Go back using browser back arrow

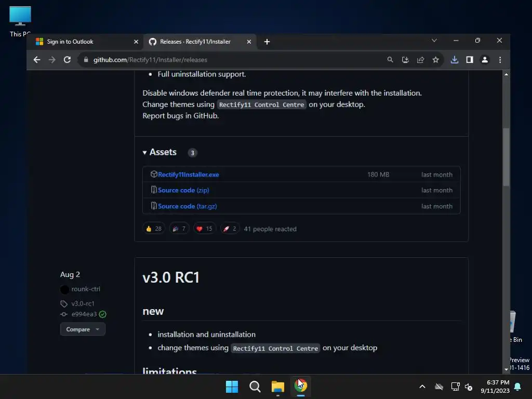pos(37,60)
